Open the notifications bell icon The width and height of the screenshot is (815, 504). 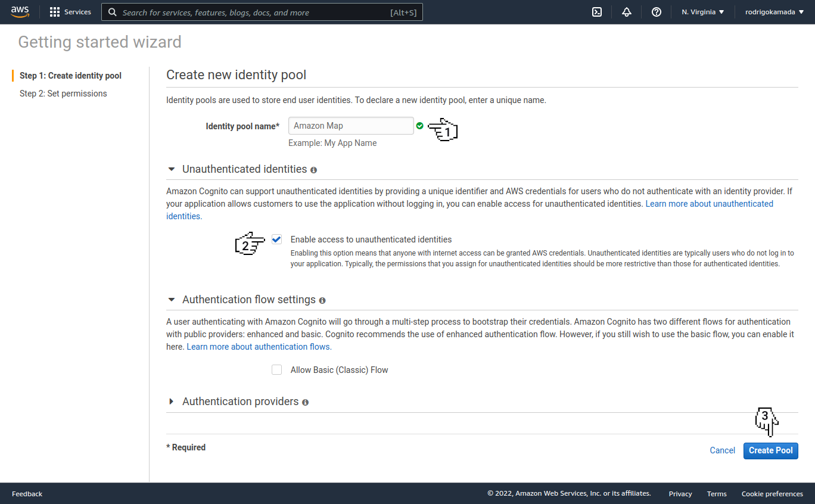click(x=627, y=12)
